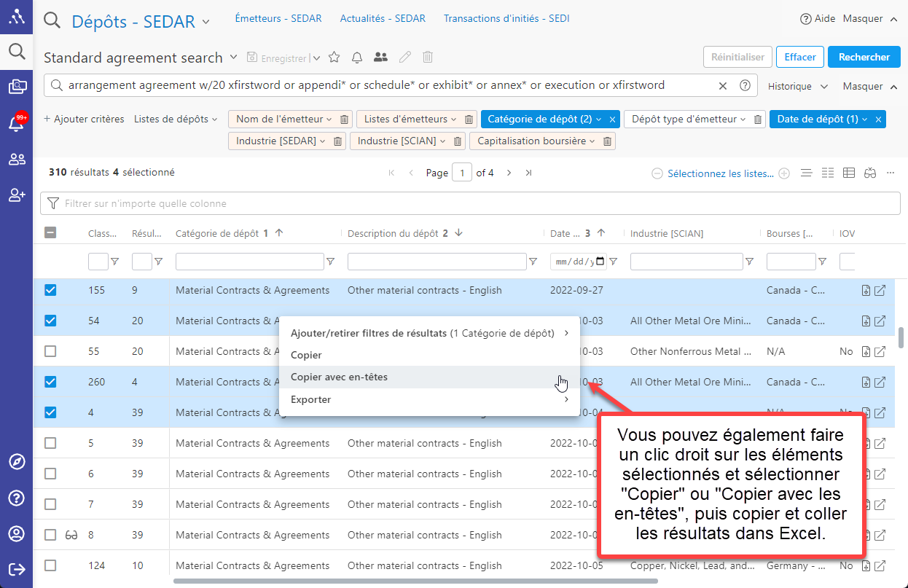Viewport: 908px width, 588px height.
Task: Open the Listes de dépôts dropdown
Action: (176, 119)
